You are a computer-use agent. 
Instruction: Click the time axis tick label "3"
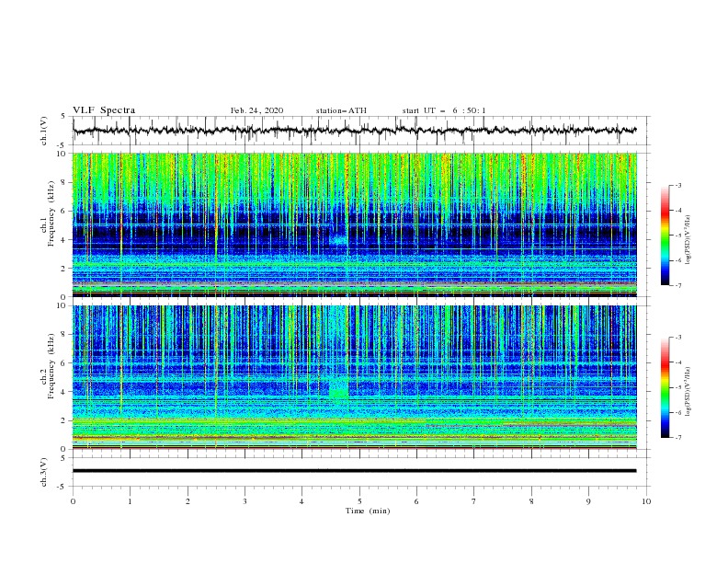click(x=245, y=501)
